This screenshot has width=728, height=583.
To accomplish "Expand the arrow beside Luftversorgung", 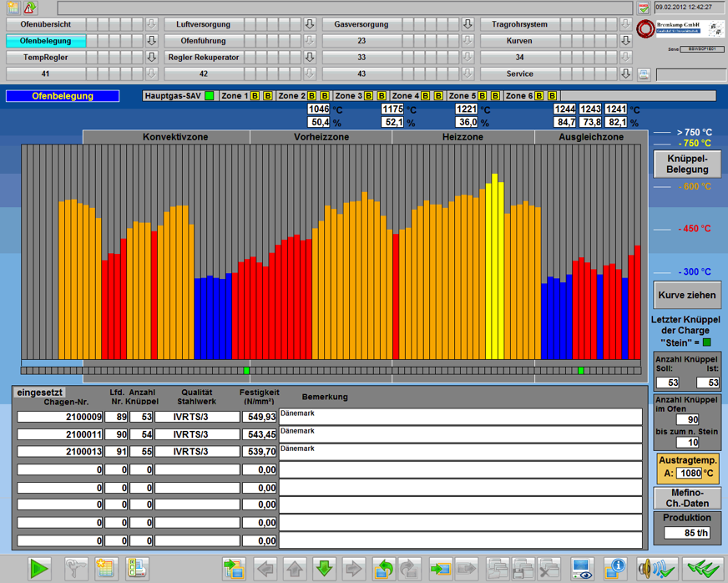I will pos(309,24).
